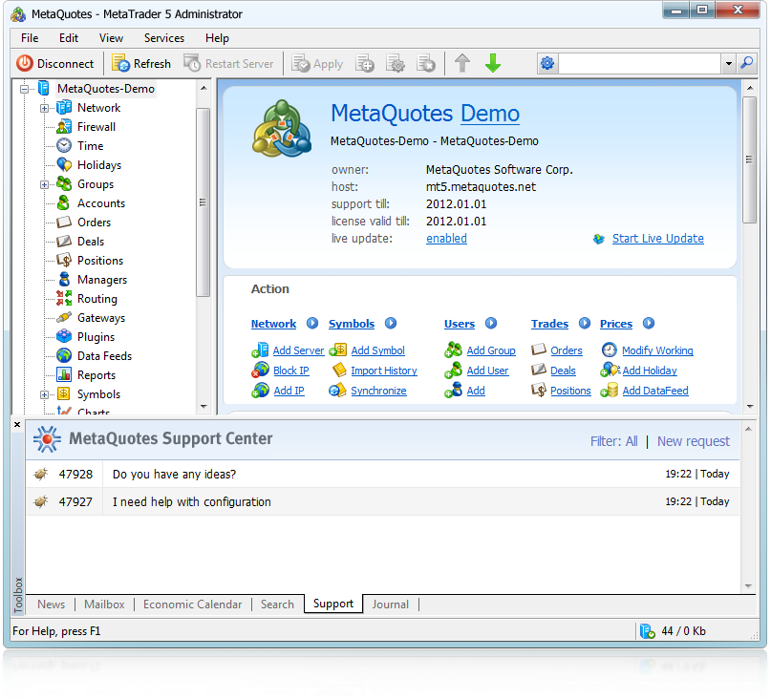Select the Gateways plug icon
This screenshot has height=700, width=771.
64,318
